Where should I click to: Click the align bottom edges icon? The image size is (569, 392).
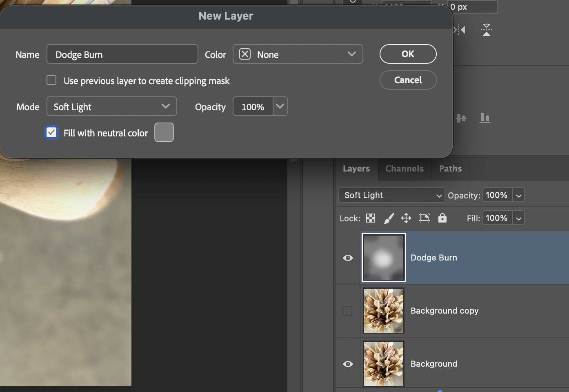pyautogui.click(x=485, y=118)
